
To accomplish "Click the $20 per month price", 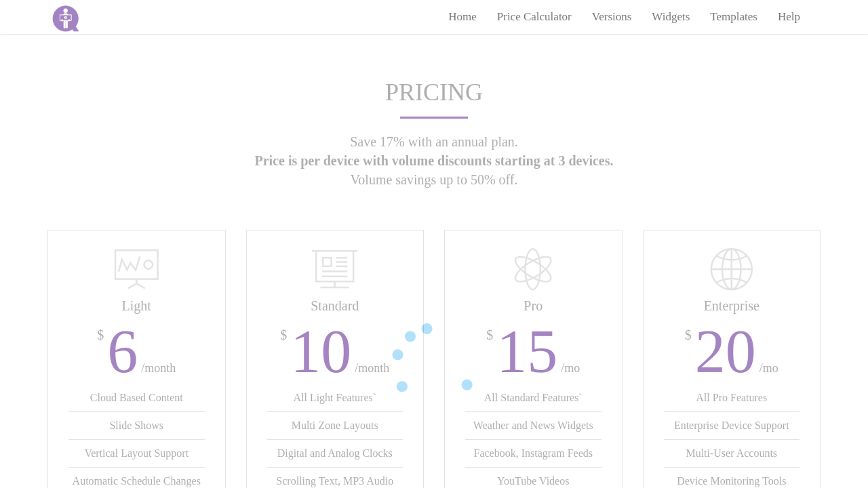I will pyautogui.click(x=726, y=352).
